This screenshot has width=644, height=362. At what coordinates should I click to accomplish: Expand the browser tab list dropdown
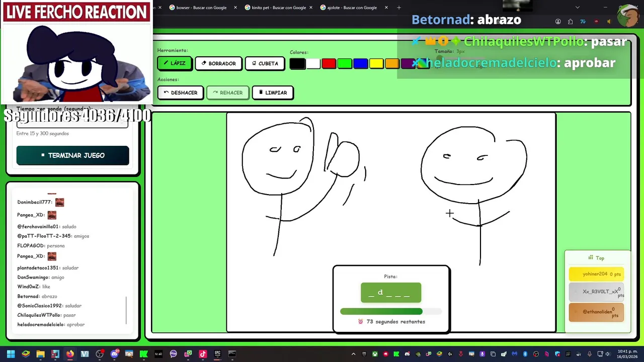(x=577, y=8)
